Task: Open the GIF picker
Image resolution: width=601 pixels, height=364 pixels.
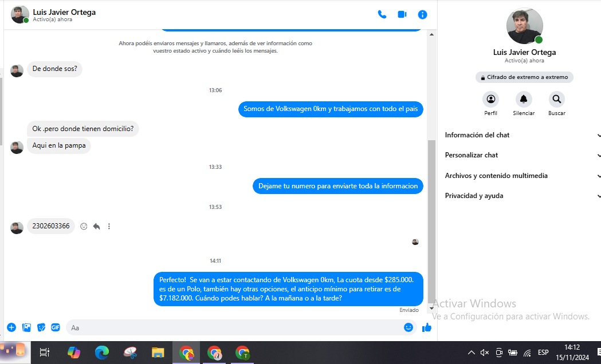Action: [x=56, y=327]
